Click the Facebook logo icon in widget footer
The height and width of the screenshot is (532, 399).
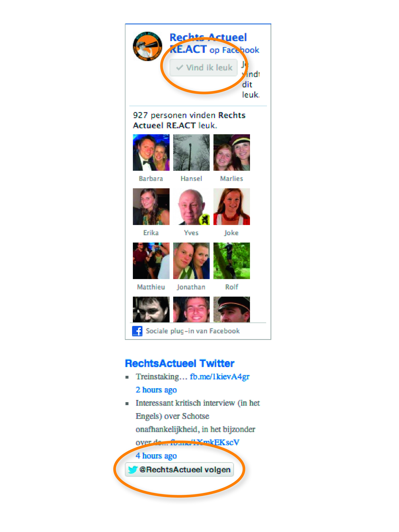[x=137, y=331]
